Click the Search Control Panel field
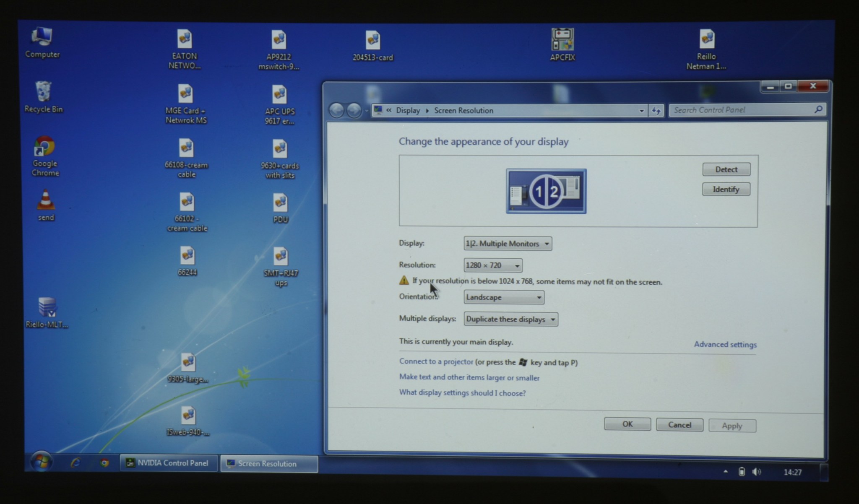The width and height of the screenshot is (859, 504). (x=742, y=110)
